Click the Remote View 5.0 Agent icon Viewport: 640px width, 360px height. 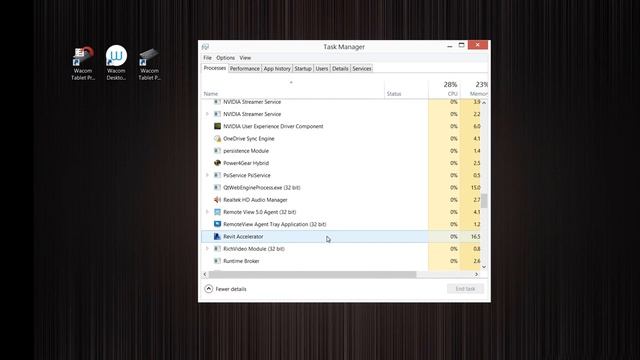218,212
